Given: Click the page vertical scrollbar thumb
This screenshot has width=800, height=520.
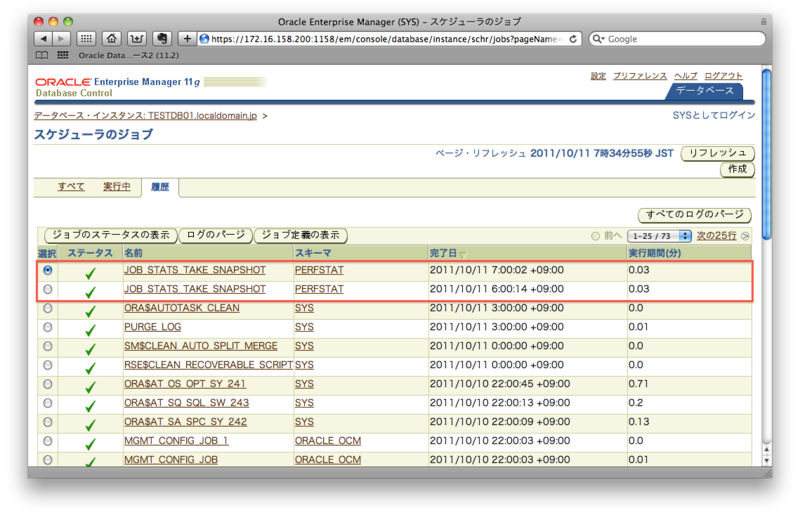Looking at the screenshot, I should pos(766,154).
